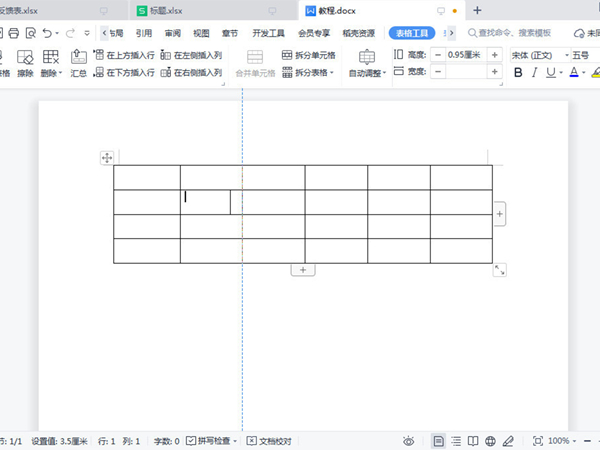
Task: Open the 视图 (View) ribbon tab
Action: click(x=201, y=33)
